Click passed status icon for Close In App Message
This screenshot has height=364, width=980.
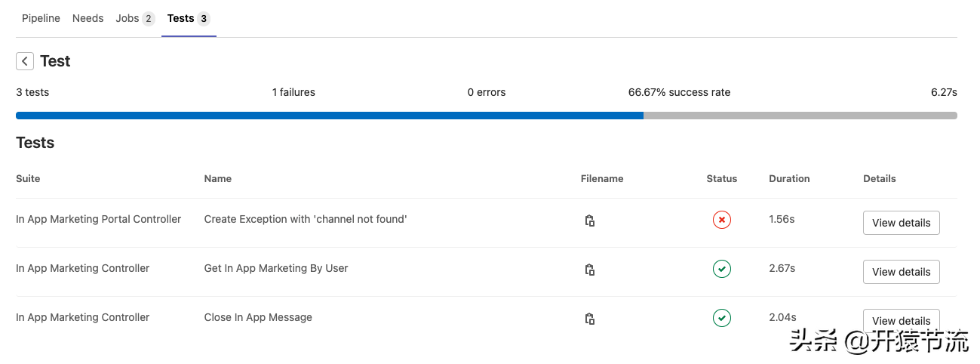pos(722,318)
